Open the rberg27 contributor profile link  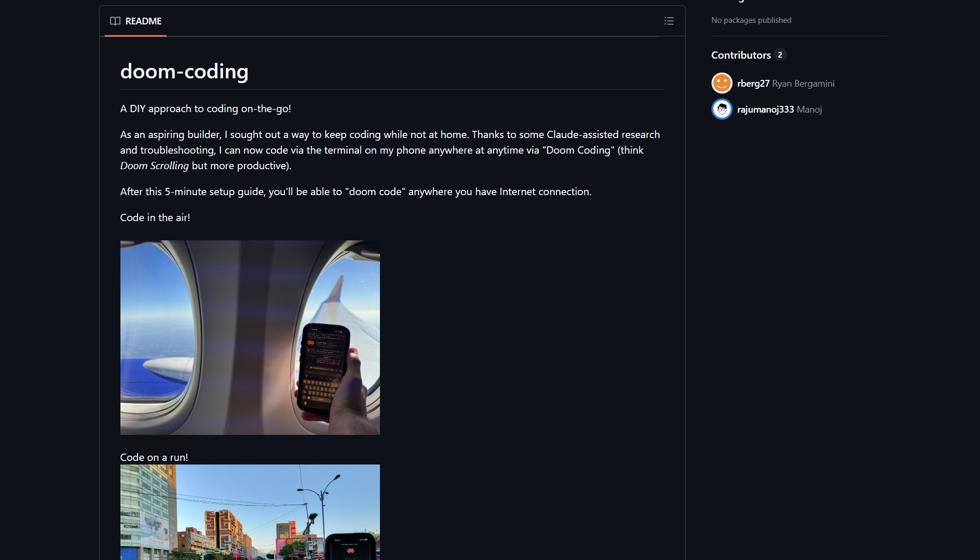[x=753, y=84]
